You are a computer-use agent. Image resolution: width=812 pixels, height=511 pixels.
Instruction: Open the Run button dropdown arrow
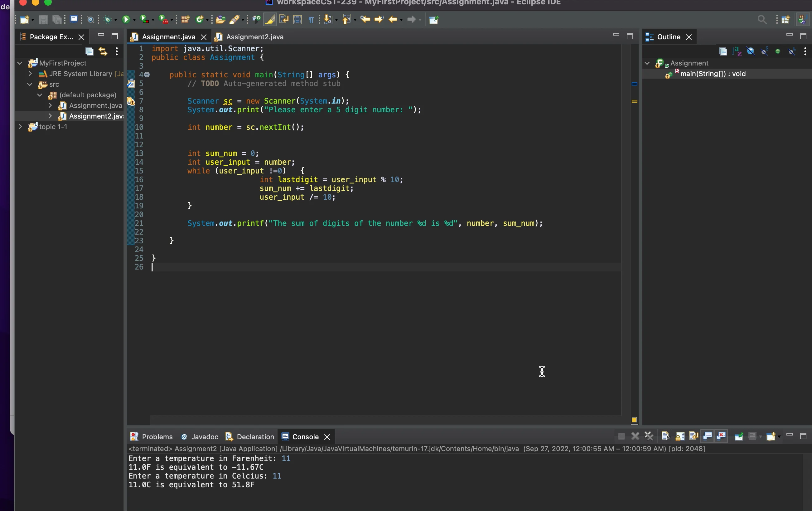click(x=134, y=20)
